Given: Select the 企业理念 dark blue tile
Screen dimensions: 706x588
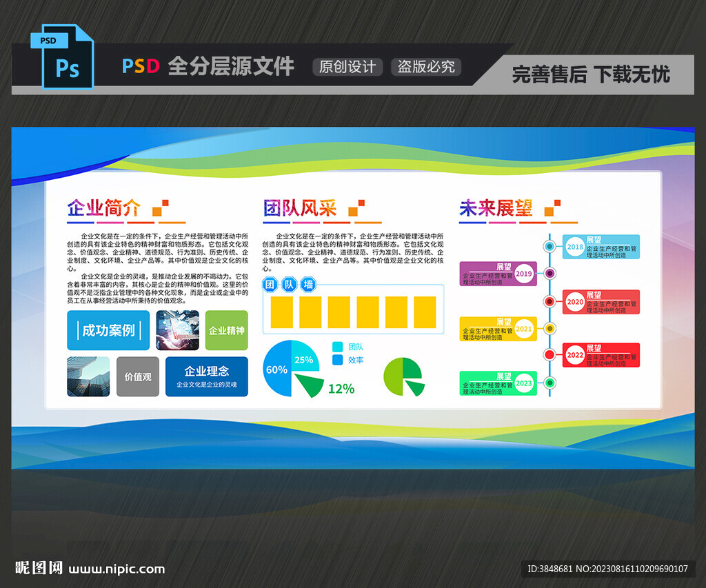Looking at the screenshot, I should [x=207, y=376].
